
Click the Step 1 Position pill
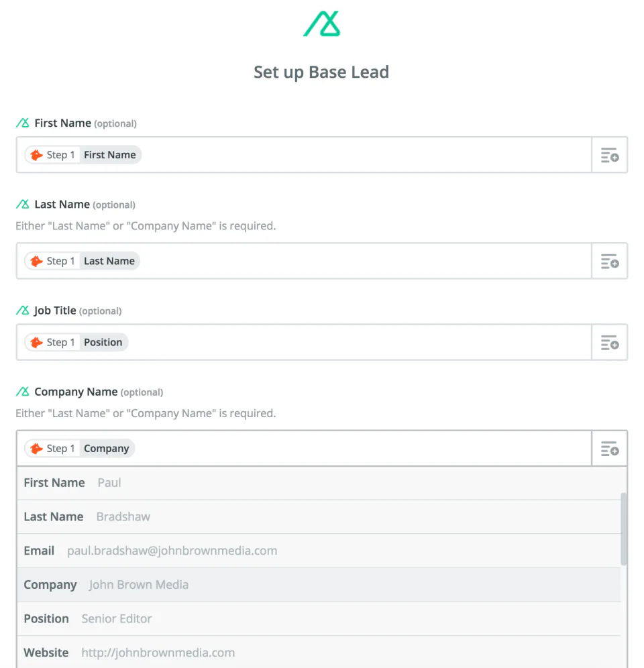(76, 342)
